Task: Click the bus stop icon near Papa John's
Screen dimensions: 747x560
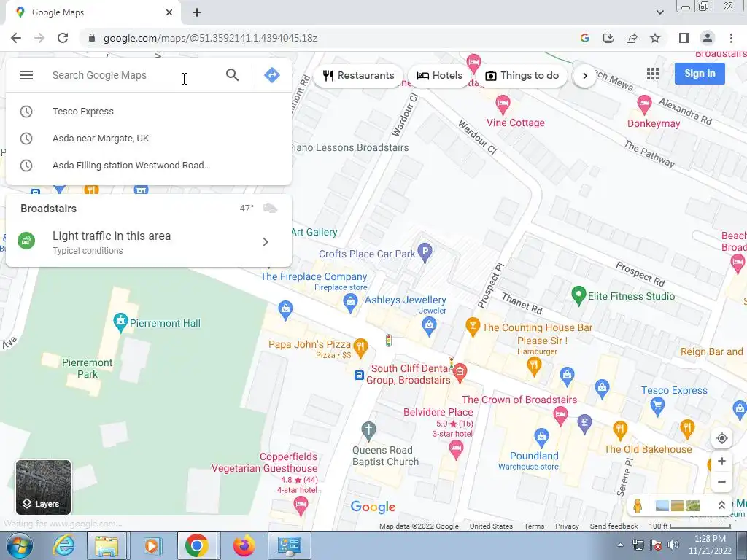Action: tap(359, 376)
